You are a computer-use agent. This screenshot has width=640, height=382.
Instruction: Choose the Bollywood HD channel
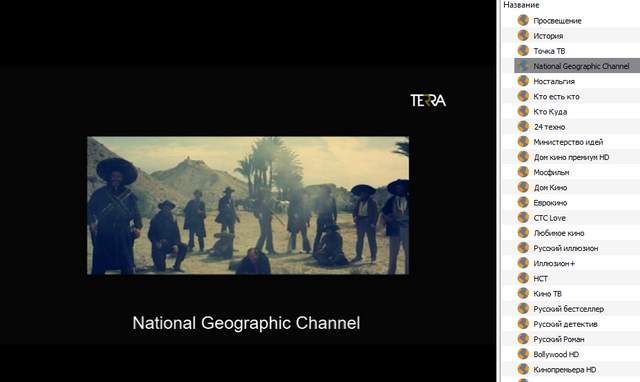(556, 354)
